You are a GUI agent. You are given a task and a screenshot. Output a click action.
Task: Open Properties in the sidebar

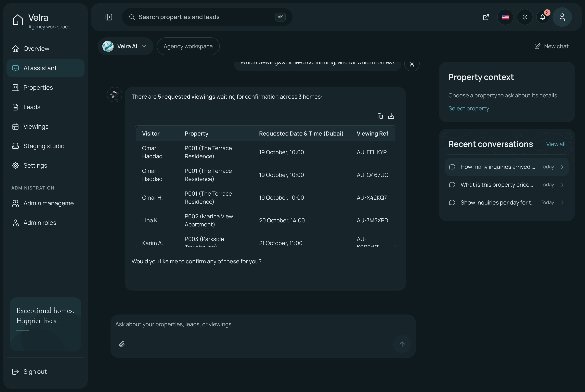(x=45, y=87)
